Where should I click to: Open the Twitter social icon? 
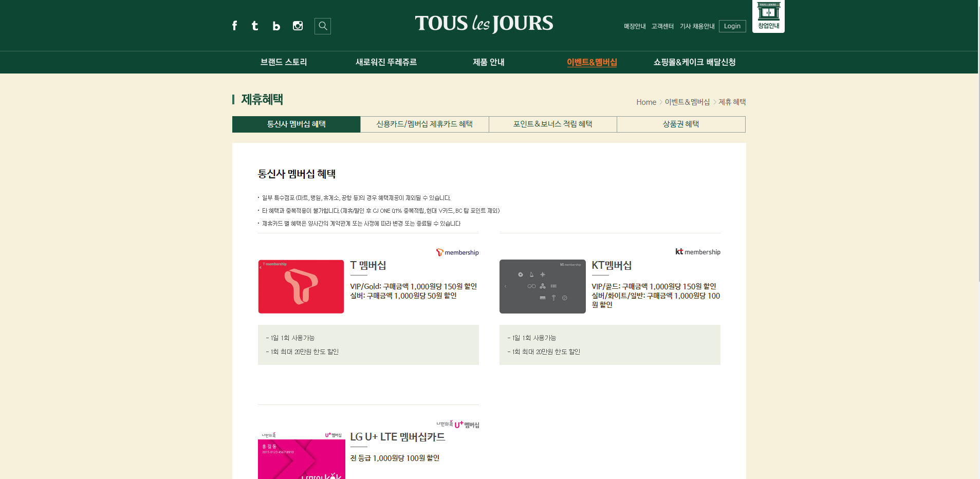click(255, 26)
